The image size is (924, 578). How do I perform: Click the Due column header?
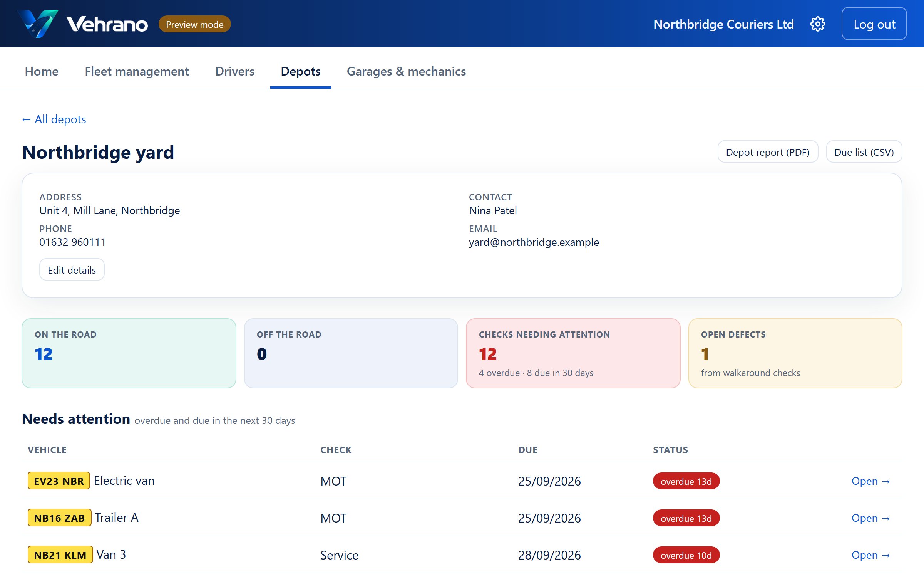click(x=528, y=450)
